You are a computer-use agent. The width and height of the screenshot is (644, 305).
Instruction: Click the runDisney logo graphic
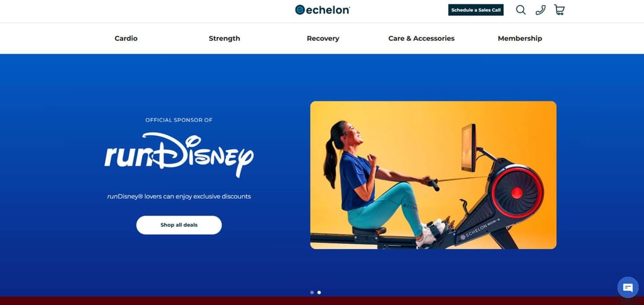(x=179, y=155)
